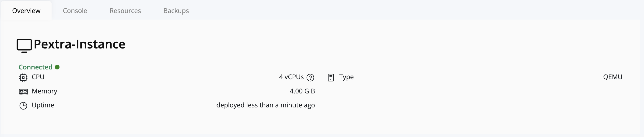
Task: Click the Memory RAM stick icon
Action: click(23, 91)
